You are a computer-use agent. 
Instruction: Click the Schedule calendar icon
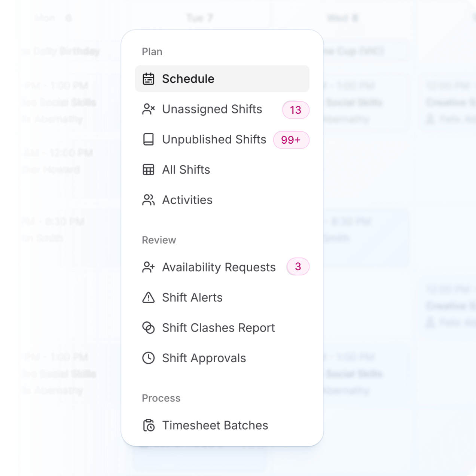[x=149, y=79]
